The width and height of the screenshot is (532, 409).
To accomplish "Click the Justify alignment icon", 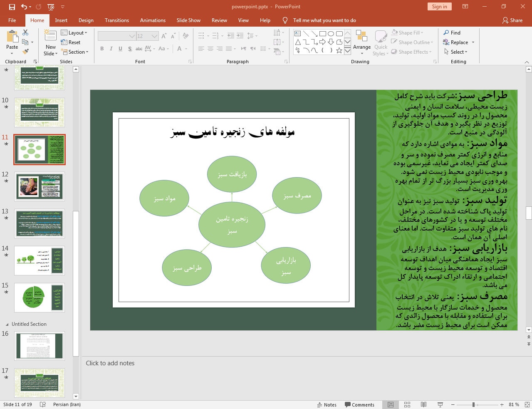I will click(x=229, y=49).
